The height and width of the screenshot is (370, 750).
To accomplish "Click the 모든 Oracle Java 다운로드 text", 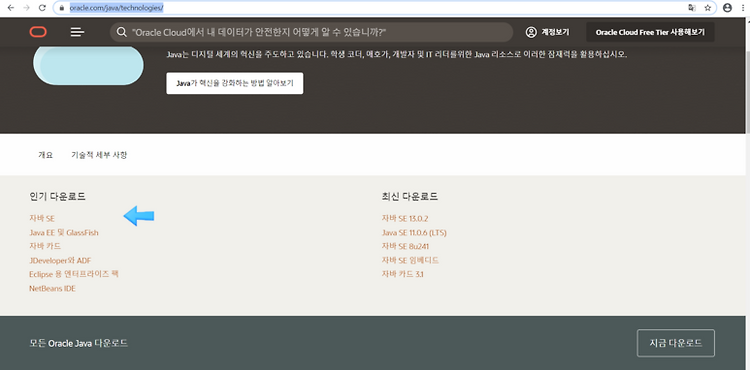I will click(x=78, y=343).
